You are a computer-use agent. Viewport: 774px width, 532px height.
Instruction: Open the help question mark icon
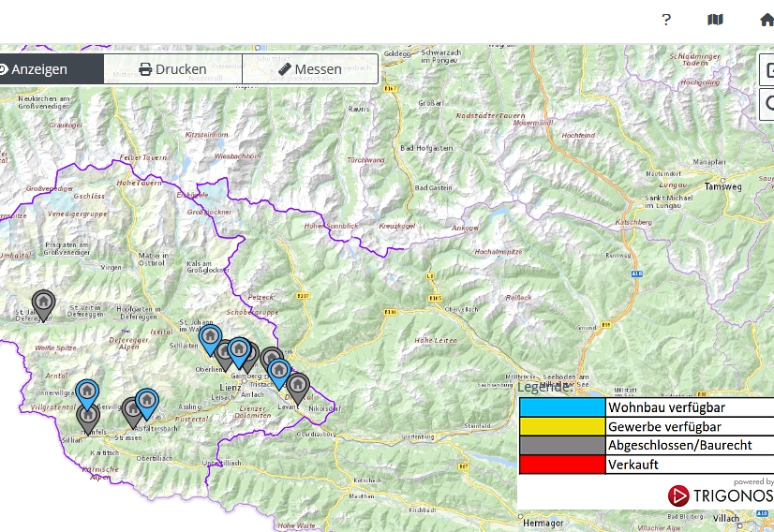pyautogui.click(x=666, y=20)
